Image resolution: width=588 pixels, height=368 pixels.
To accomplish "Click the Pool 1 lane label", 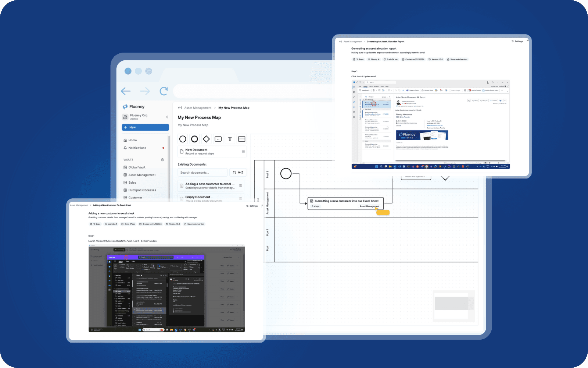I will tap(268, 232).
